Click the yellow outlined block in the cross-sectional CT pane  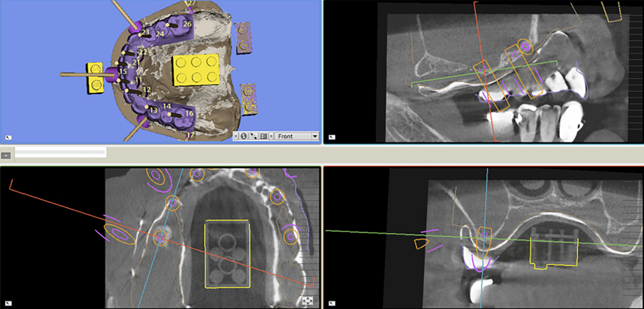[554, 253]
